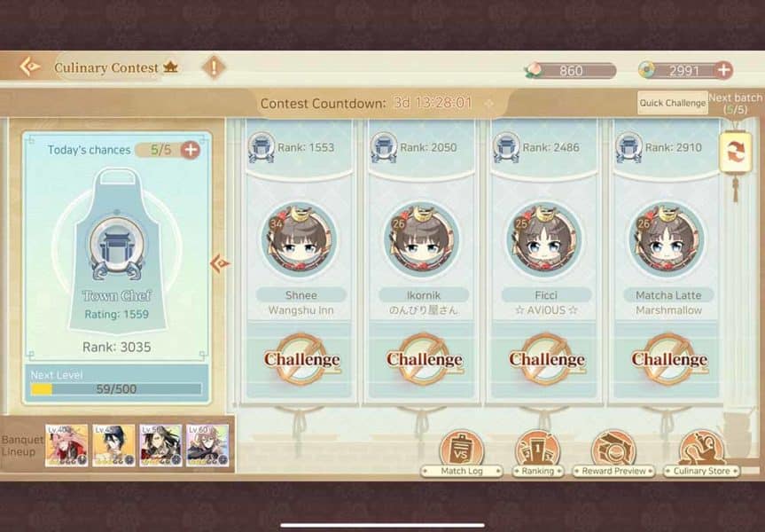Select the first Banquet Lineup character
765x532 pixels.
point(66,446)
